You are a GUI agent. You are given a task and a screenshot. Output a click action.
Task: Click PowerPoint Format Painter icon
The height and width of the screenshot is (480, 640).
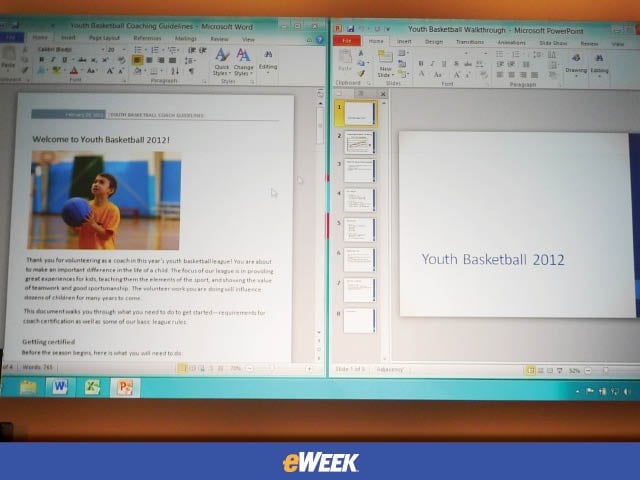pos(361,73)
